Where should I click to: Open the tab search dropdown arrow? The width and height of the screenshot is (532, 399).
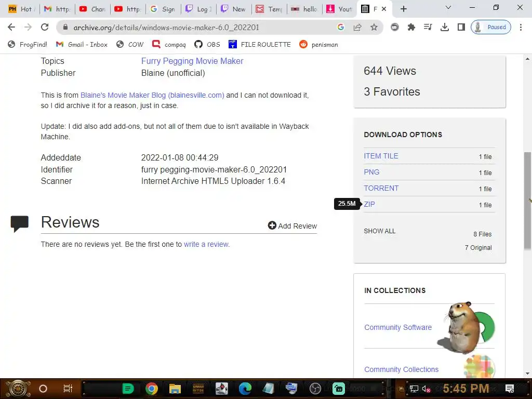448,7
